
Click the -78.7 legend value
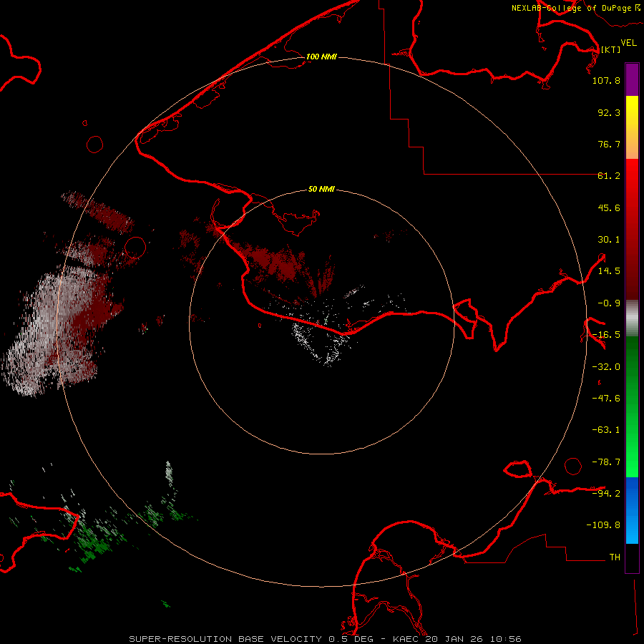coord(606,462)
